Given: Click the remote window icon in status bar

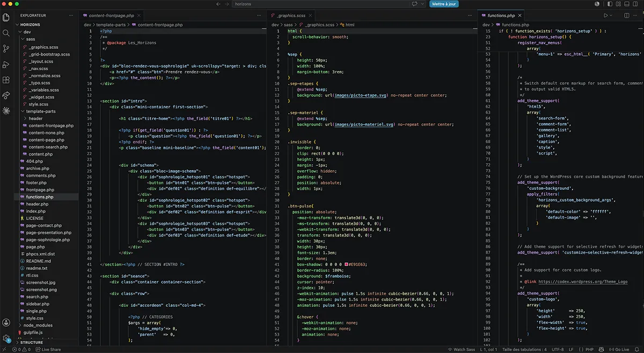Looking at the screenshot, I should click(x=4, y=349).
